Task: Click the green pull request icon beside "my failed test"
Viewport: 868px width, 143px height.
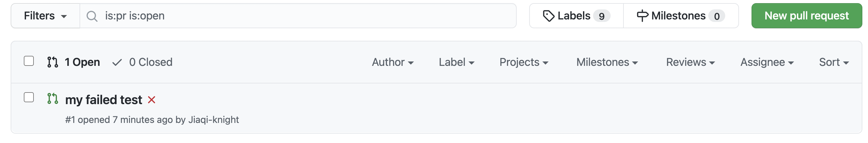Action: pos(53,98)
